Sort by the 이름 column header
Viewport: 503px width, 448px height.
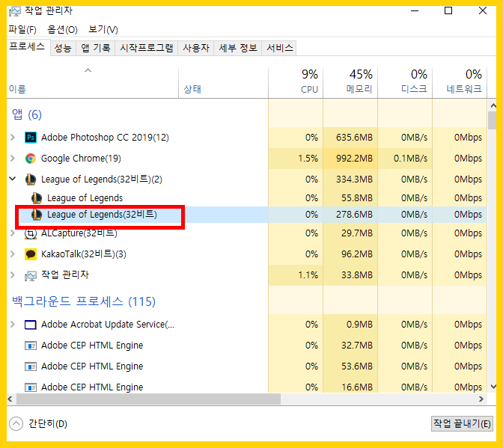coord(92,83)
